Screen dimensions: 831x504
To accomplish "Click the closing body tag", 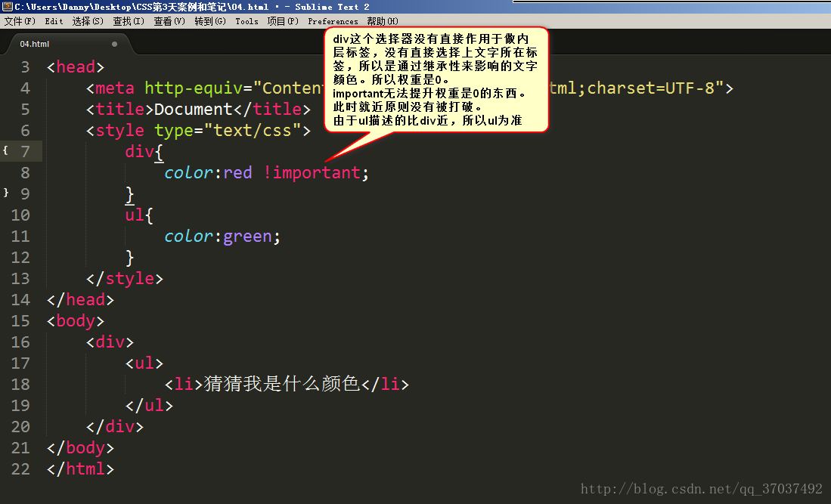I will (x=81, y=448).
